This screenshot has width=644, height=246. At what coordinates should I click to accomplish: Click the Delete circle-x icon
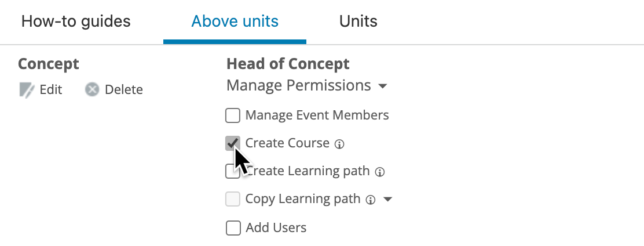click(x=92, y=89)
